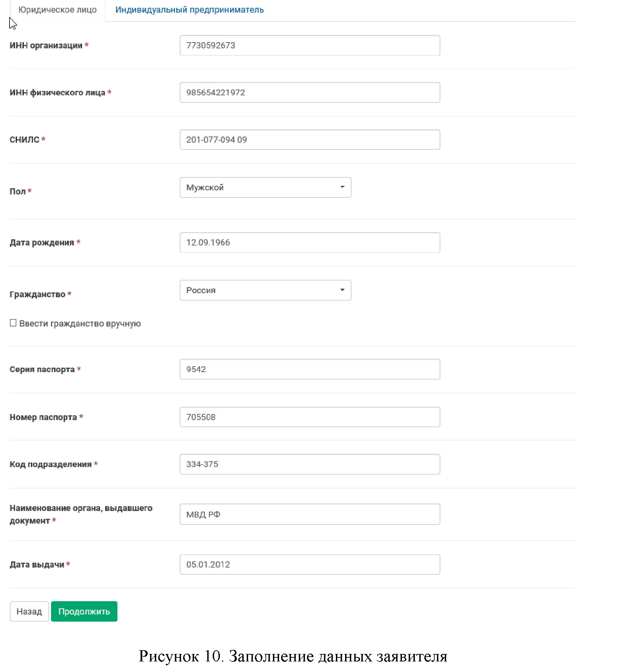Click into the СНИЛС field
Viewport: 617px width, 672px height.
309,140
